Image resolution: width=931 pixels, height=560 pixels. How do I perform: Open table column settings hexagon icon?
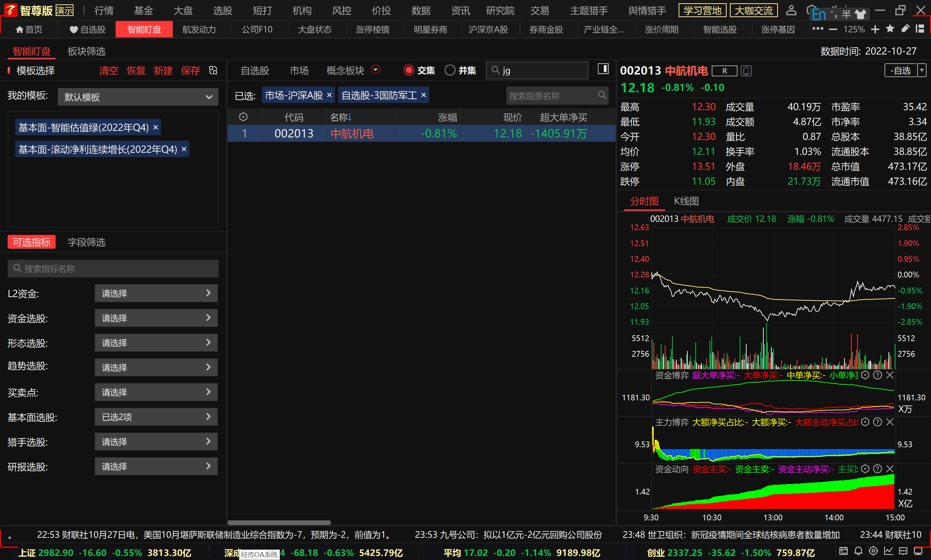pos(243,117)
